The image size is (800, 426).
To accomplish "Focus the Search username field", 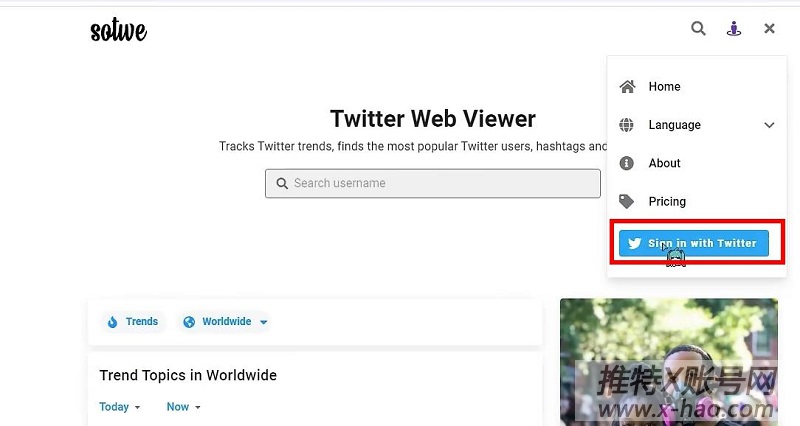I will coord(433,183).
